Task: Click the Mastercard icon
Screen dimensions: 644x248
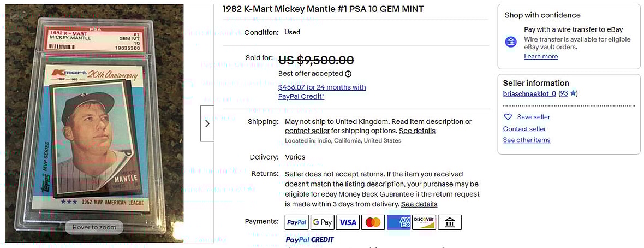Action: point(373,222)
